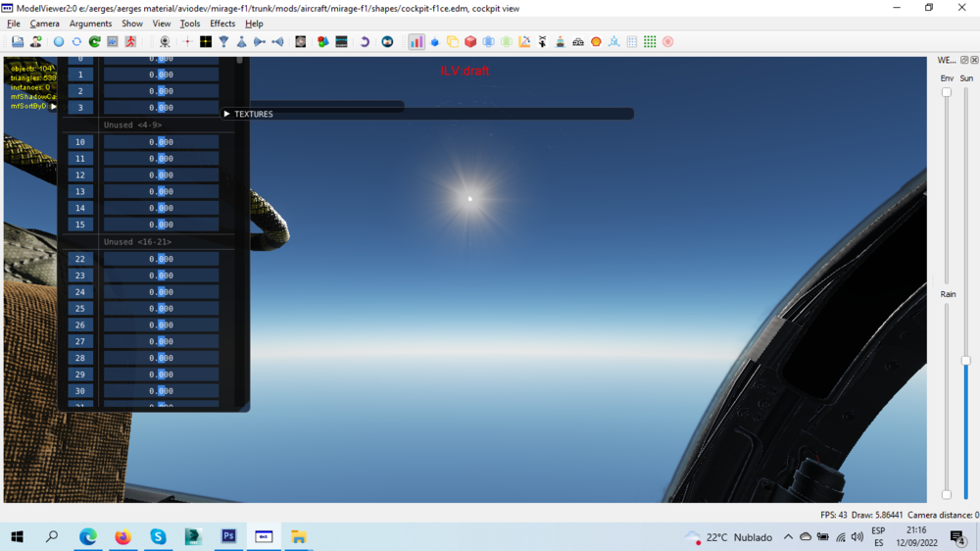
Task: Click the funnel-shaped toolbar icon
Action: 223,42
